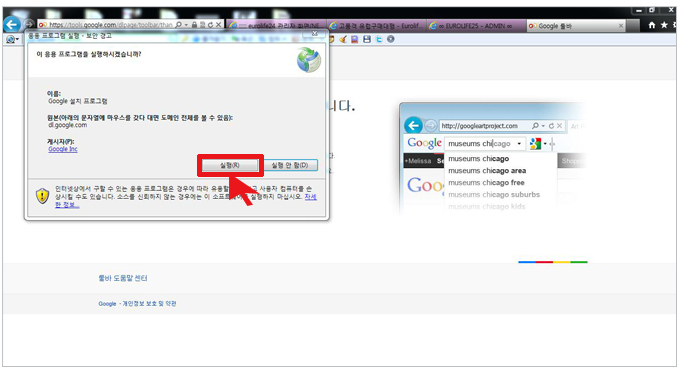Click the floppy disk save toolbar icon

(367, 39)
